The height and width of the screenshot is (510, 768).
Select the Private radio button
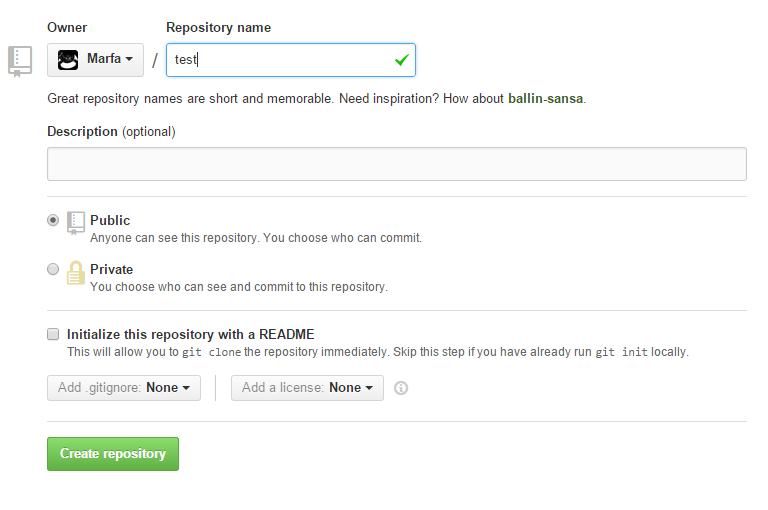pyautogui.click(x=53, y=269)
